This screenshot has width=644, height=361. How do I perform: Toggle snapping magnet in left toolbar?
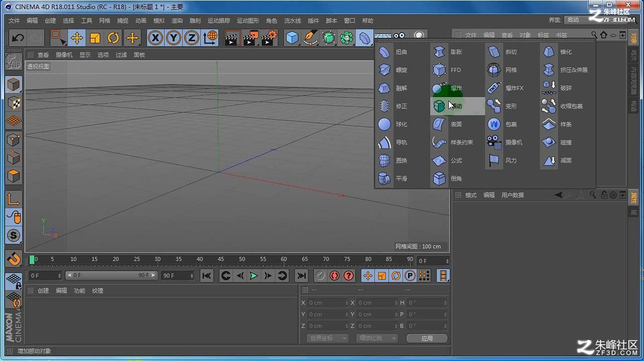14,258
